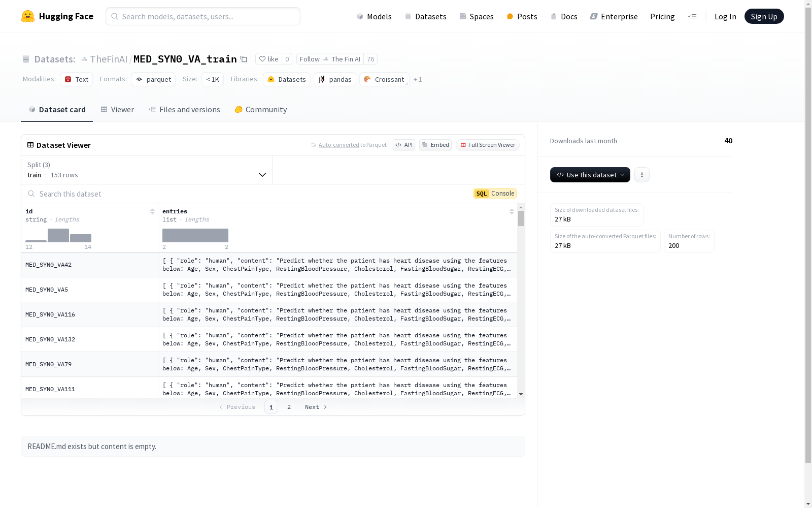
Task: Select the MED_SYN0_VA111 row id
Action: click(x=50, y=389)
